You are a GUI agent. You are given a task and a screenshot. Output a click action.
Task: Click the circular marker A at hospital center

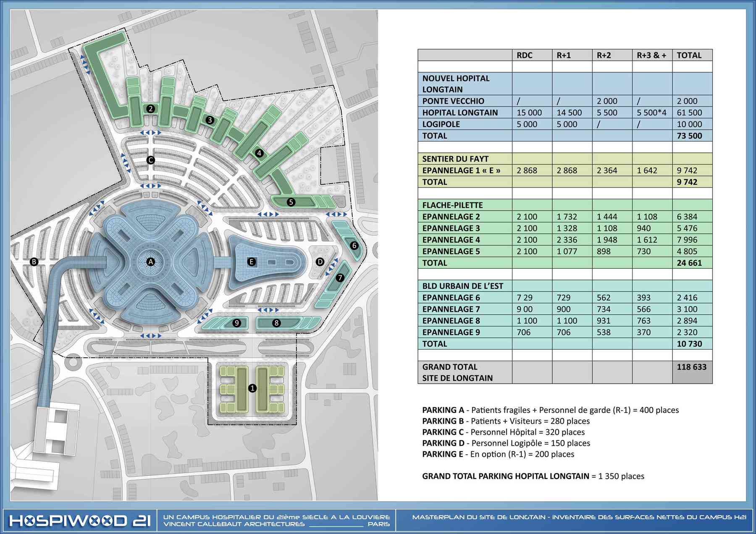pyautogui.click(x=151, y=262)
